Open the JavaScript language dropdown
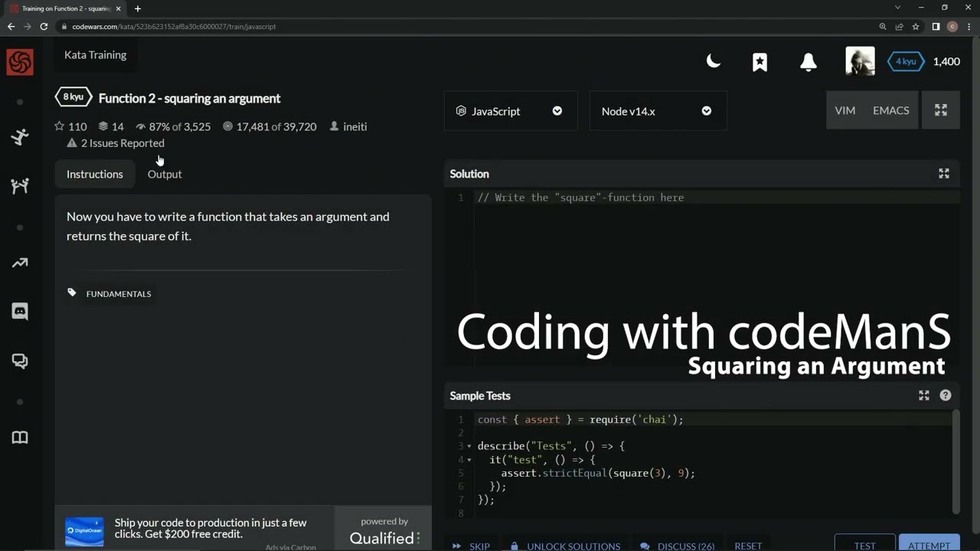Image resolution: width=980 pixels, height=551 pixels. (511, 111)
